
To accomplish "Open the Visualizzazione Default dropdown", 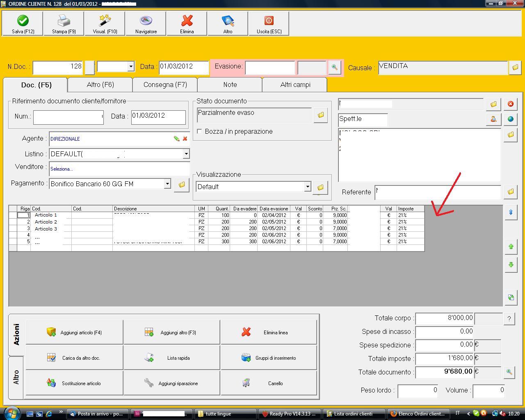I will coord(308,187).
